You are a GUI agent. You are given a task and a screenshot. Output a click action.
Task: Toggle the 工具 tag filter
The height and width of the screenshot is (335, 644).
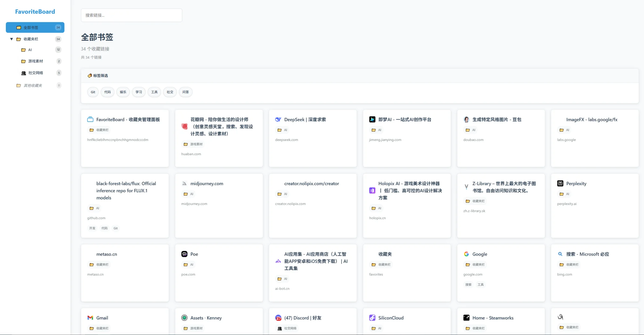point(154,92)
